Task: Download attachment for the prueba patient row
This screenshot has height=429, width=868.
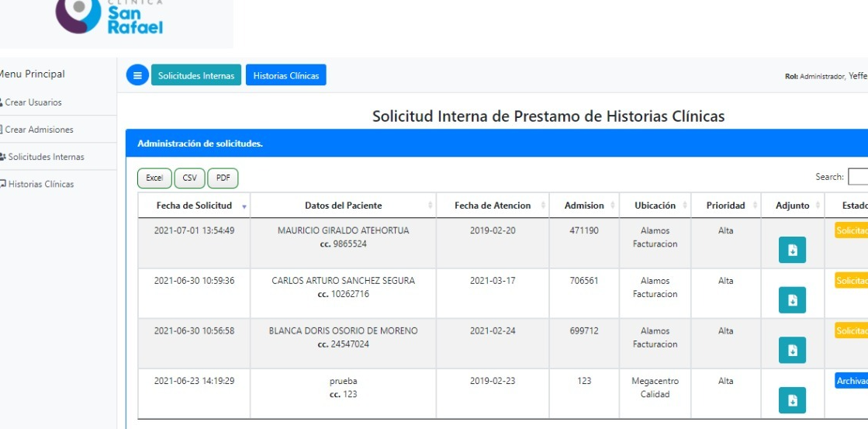Action: point(792,400)
